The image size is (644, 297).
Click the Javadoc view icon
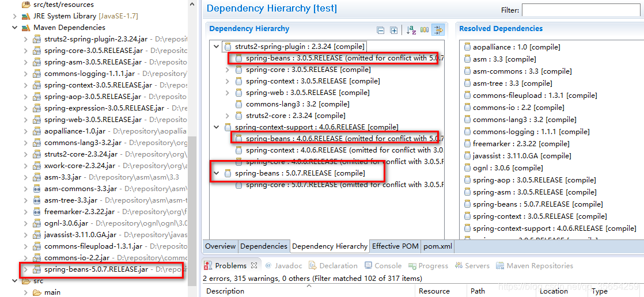(268, 265)
